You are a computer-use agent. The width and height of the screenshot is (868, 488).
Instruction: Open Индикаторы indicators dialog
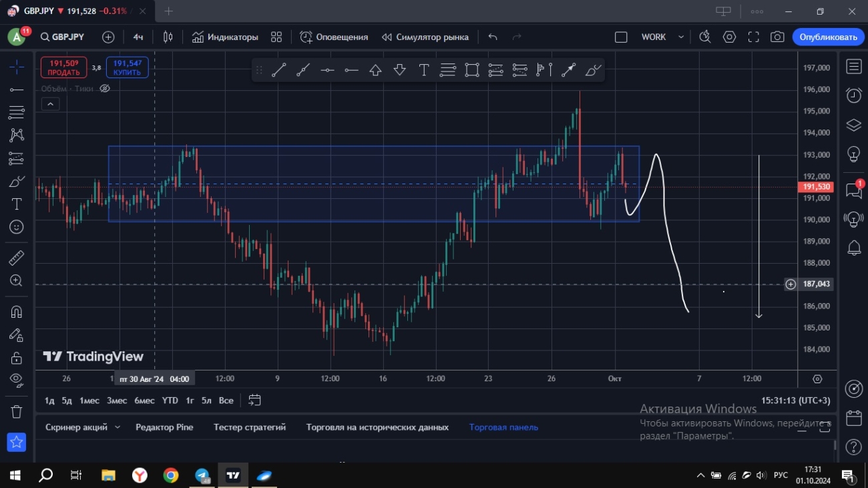coord(225,37)
